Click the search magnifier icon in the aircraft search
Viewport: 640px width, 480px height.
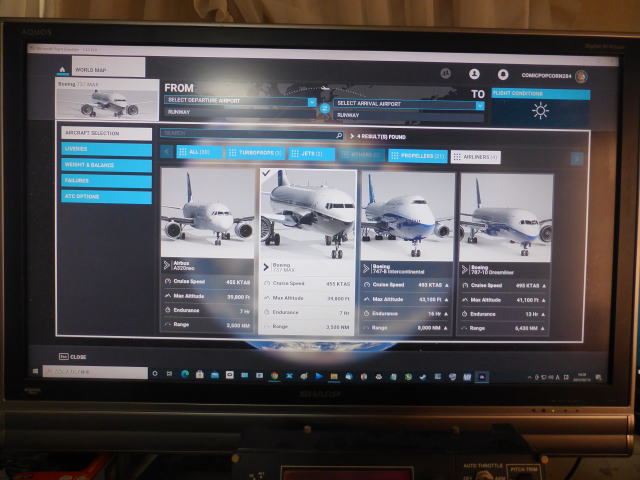click(339, 134)
